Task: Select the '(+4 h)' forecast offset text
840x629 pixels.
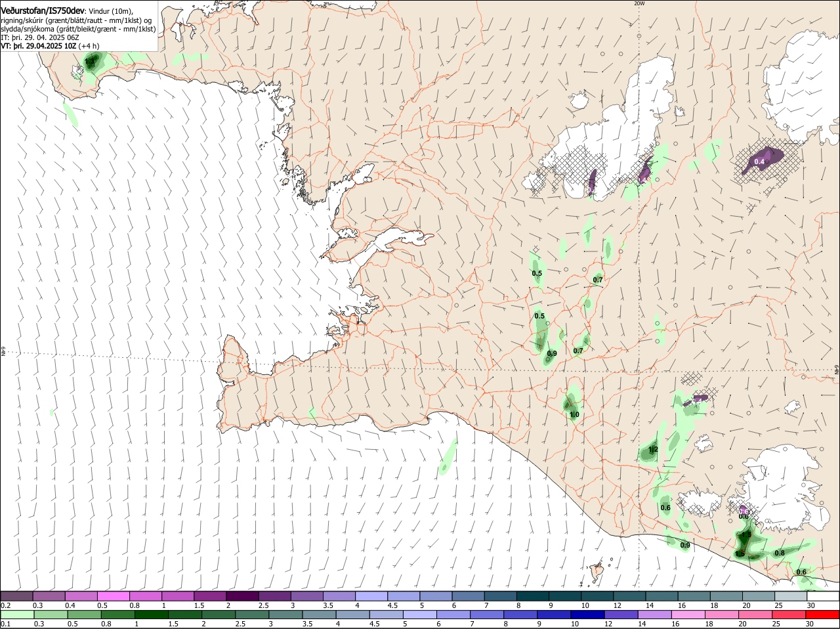Action: tap(89, 46)
